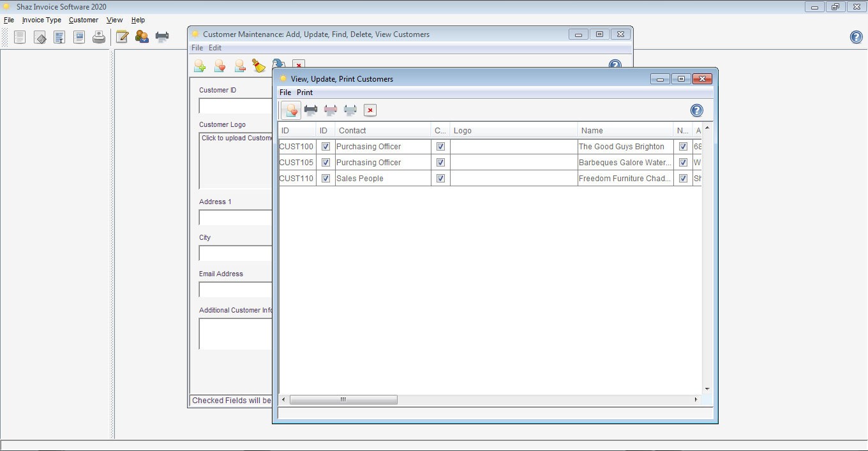Click the blank invoice page icon in main toolbar
868x451 pixels.
coord(20,38)
